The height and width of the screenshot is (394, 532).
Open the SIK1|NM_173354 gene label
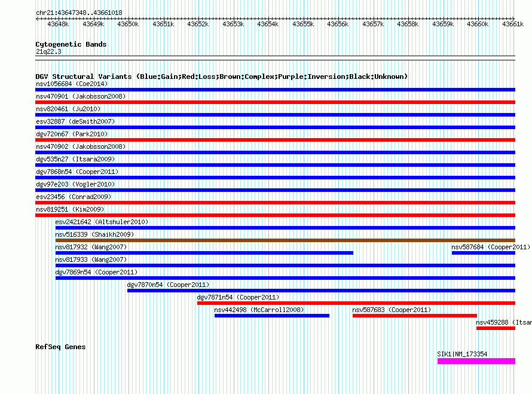point(462,354)
